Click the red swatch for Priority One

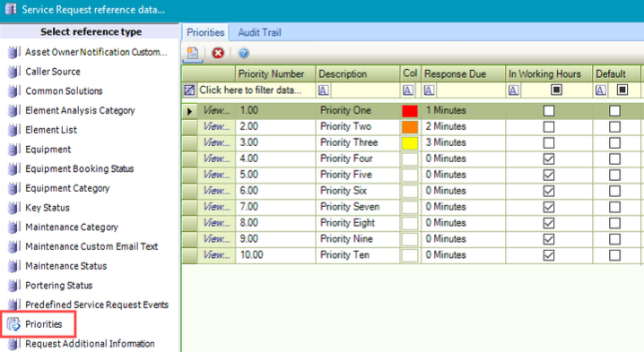pyautogui.click(x=410, y=111)
